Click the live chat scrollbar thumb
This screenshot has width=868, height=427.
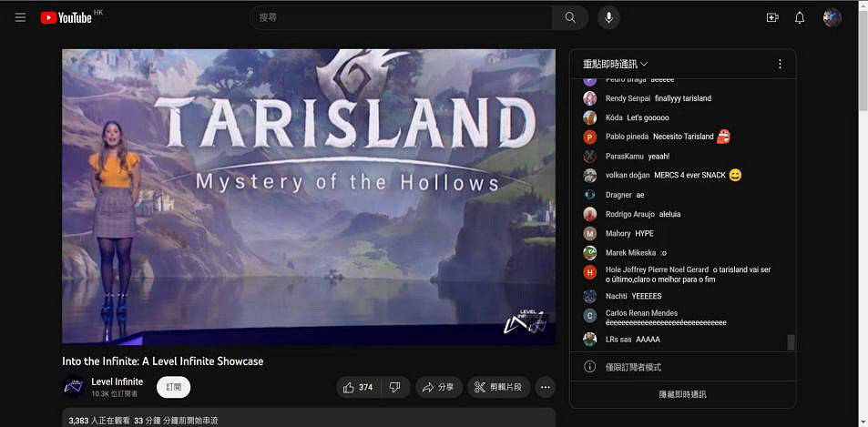click(791, 342)
